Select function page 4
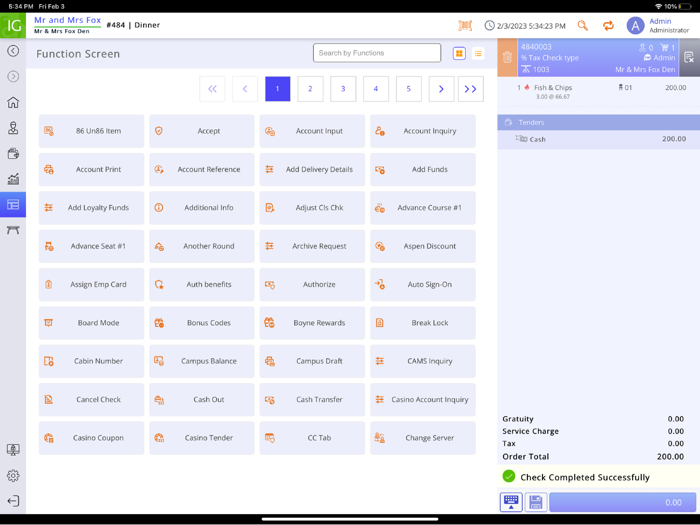700x525 pixels. 376,89
